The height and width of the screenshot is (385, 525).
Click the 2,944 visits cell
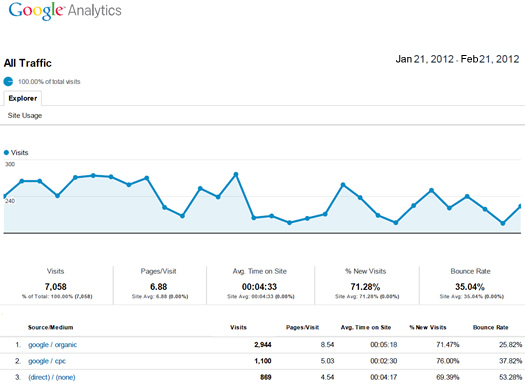point(263,345)
